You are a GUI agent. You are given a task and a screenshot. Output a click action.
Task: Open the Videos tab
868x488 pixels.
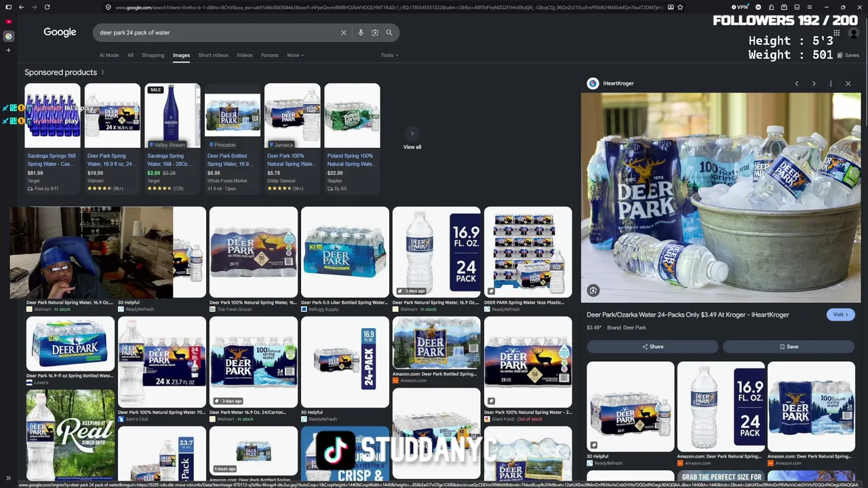coord(245,56)
